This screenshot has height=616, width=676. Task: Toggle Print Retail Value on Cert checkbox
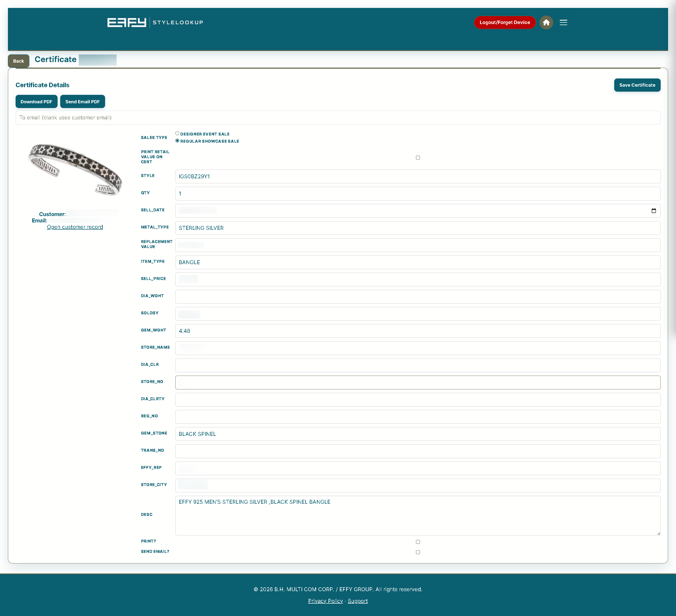click(x=418, y=157)
